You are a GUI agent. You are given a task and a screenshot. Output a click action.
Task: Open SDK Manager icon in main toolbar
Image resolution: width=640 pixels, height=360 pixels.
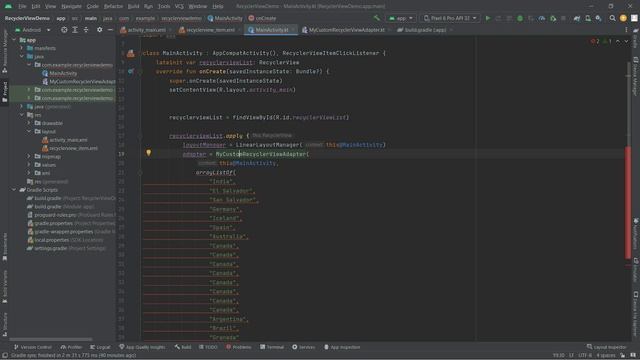pyautogui.click(x=598, y=18)
